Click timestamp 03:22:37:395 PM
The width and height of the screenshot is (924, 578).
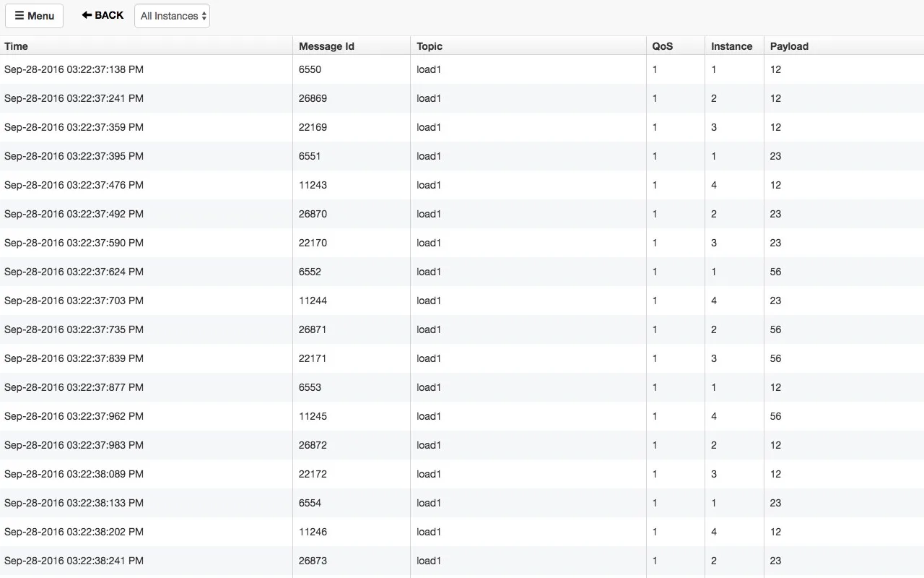pos(74,156)
